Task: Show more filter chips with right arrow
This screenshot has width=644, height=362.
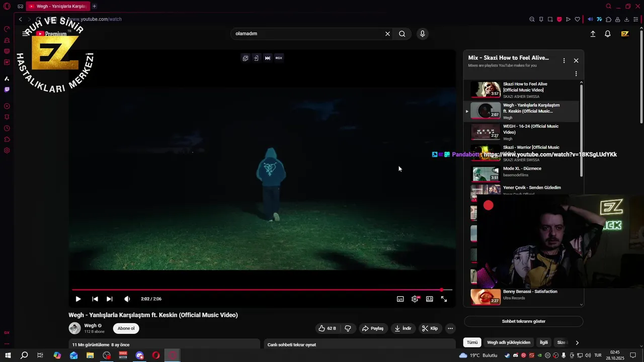Action: tap(577, 342)
